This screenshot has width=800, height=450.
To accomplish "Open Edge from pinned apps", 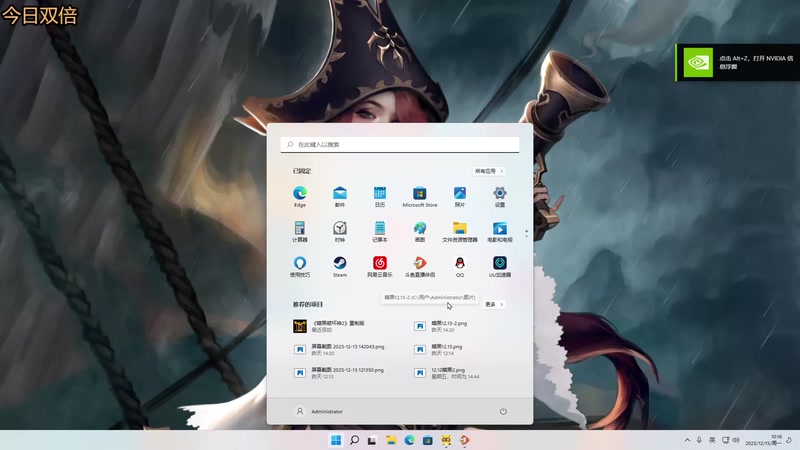I will tap(299, 196).
